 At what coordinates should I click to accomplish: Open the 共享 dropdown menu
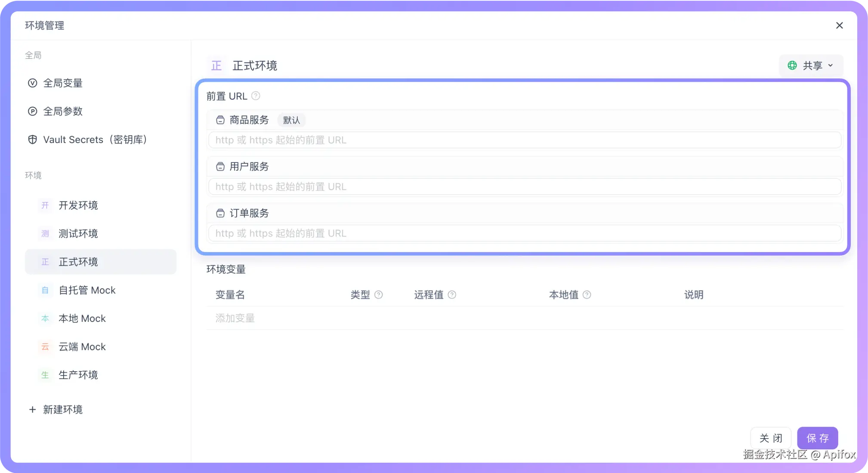pyautogui.click(x=811, y=65)
